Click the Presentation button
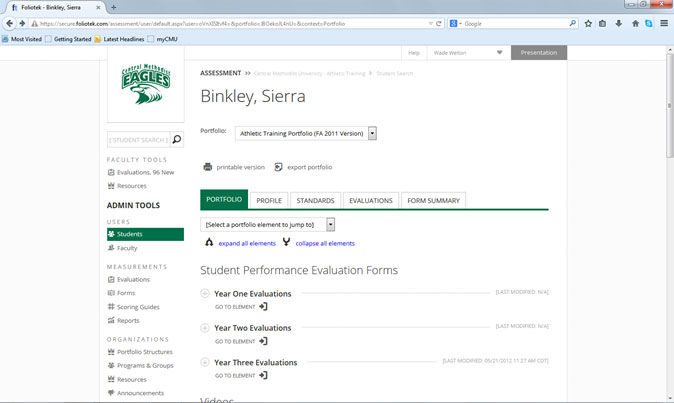 coord(538,53)
